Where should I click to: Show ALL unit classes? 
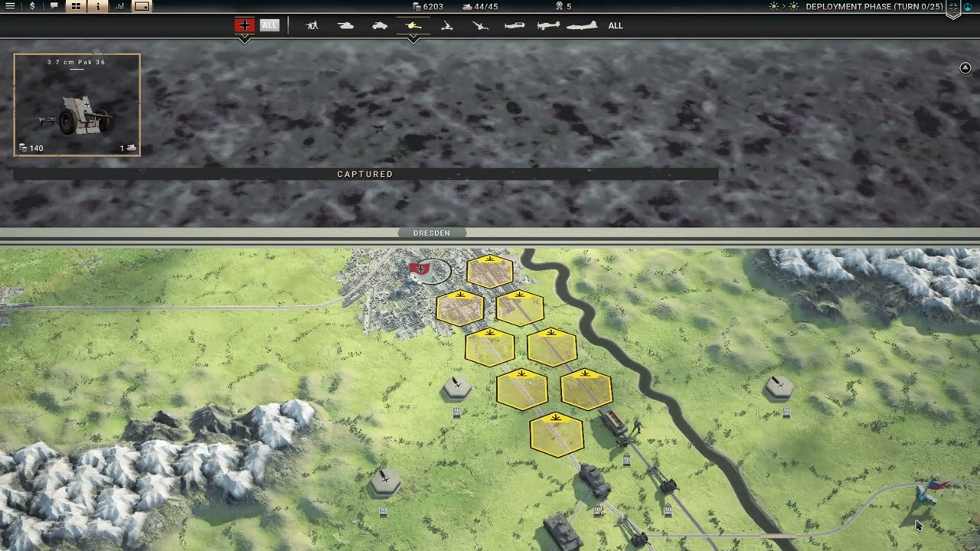[616, 25]
